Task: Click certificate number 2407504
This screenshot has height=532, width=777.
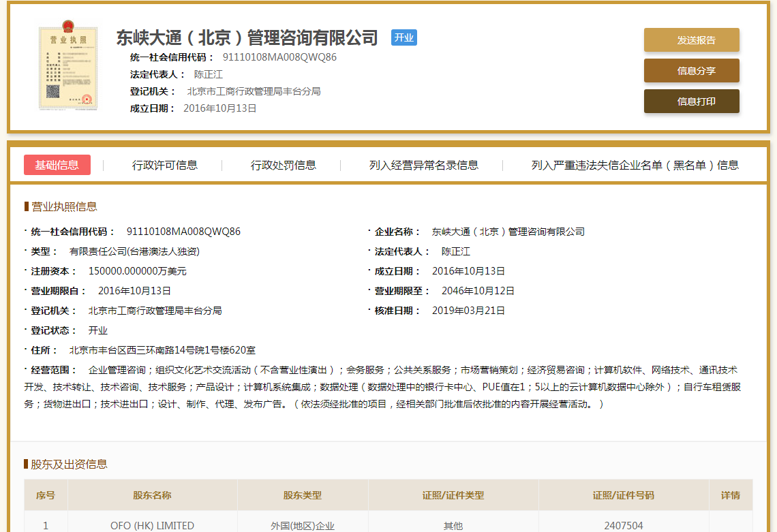Action: click(x=624, y=526)
